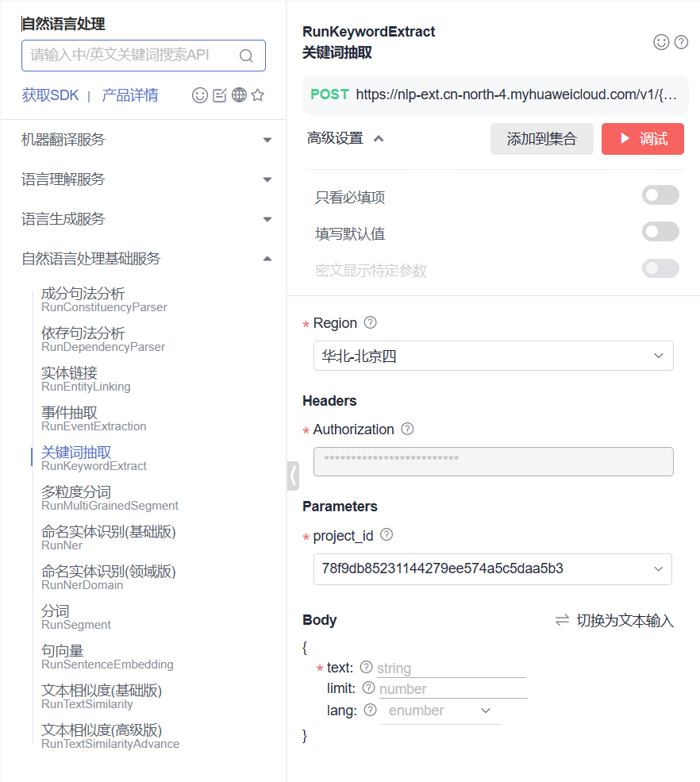The image size is (700, 782).
Task: Select 文本相似度(基础版) RunTextSimilarity API
Action: pos(102,697)
